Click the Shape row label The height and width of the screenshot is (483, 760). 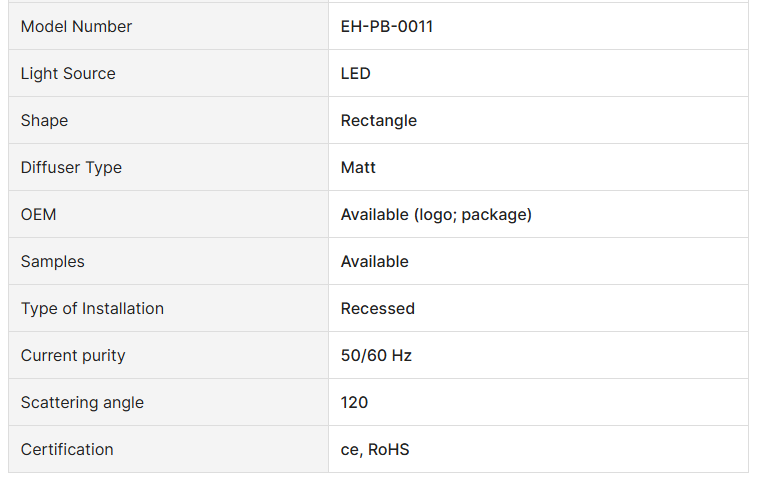pyautogui.click(x=45, y=121)
